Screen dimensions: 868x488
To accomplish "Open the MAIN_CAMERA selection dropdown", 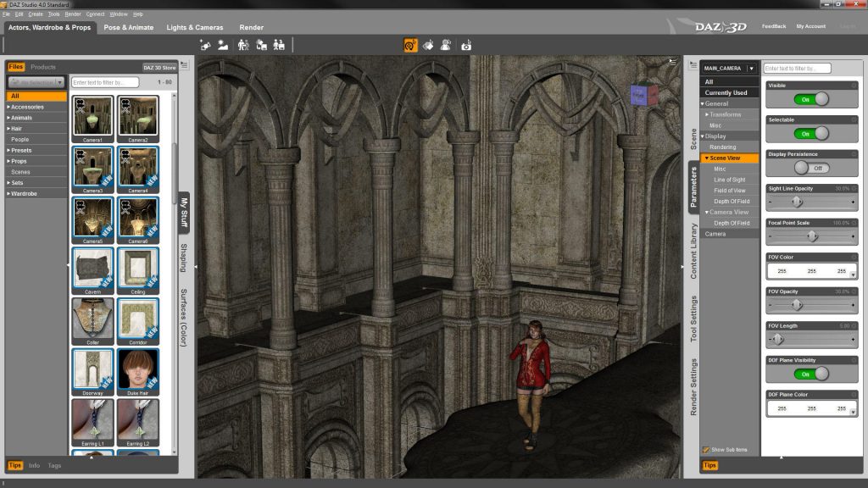I will click(x=729, y=68).
